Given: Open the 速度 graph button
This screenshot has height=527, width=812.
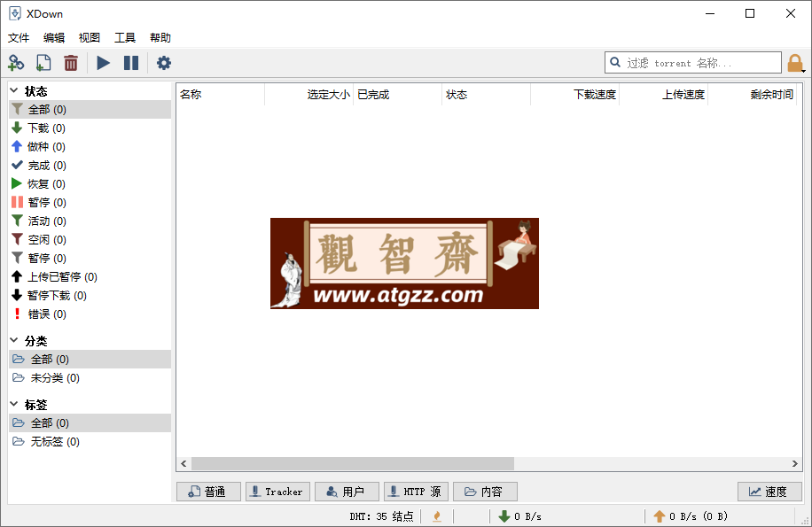Looking at the screenshot, I should pyautogui.click(x=769, y=492).
